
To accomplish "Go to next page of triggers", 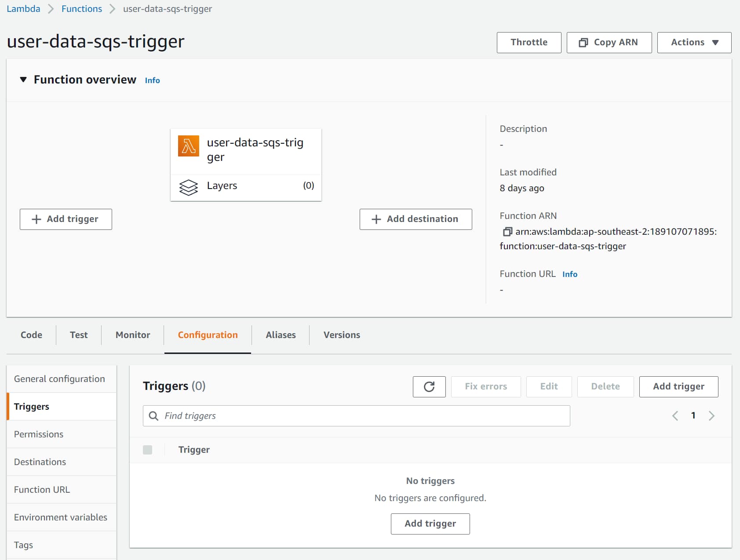I will pos(711,415).
